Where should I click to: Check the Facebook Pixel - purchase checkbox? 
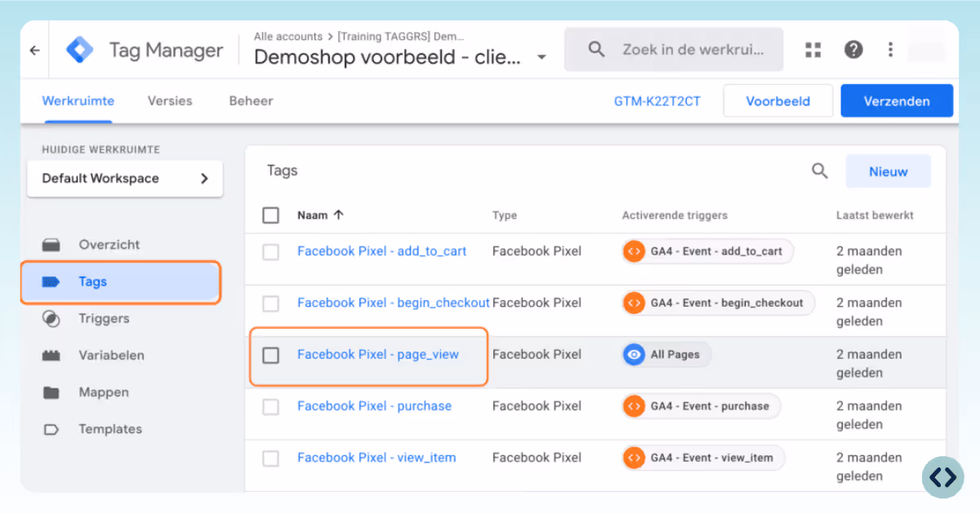[270, 406]
